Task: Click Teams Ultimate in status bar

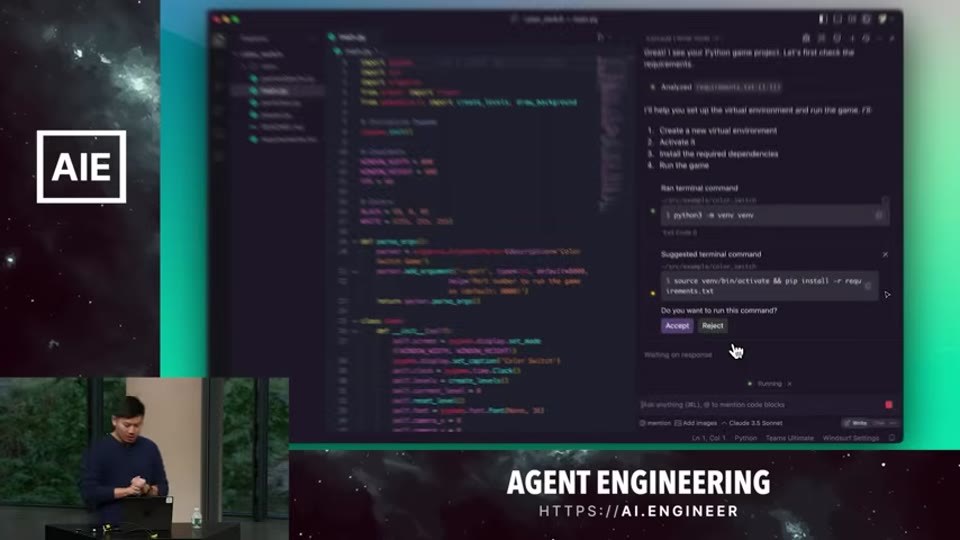Action: tap(789, 438)
